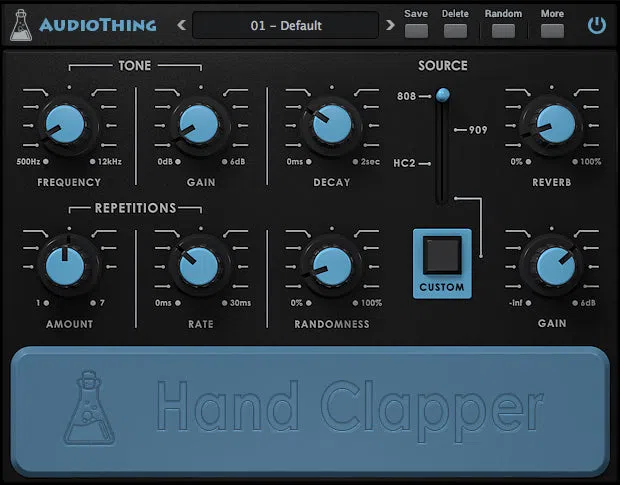Select the 808 source position

(x=406, y=96)
